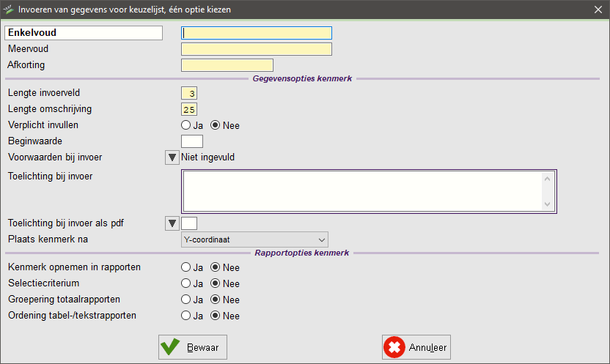Focus the Afkorting text field
Viewport: 610px width, 364px height.
(x=227, y=65)
